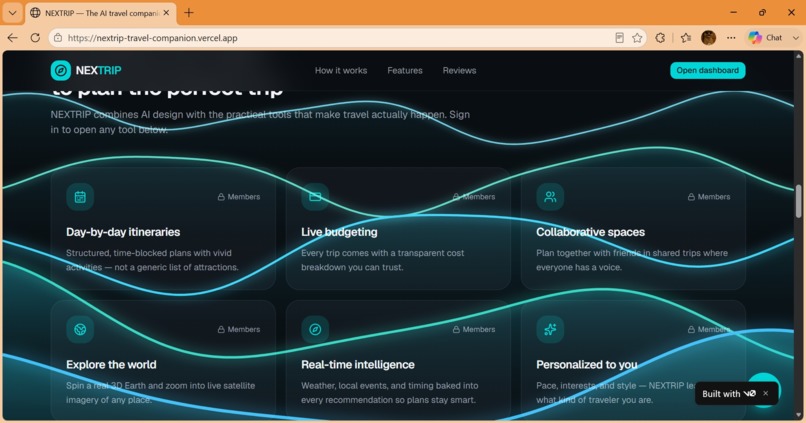Image resolution: width=806 pixels, height=423 pixels.
Task: Expand the tab list chevron at top left
Action: 12,13
